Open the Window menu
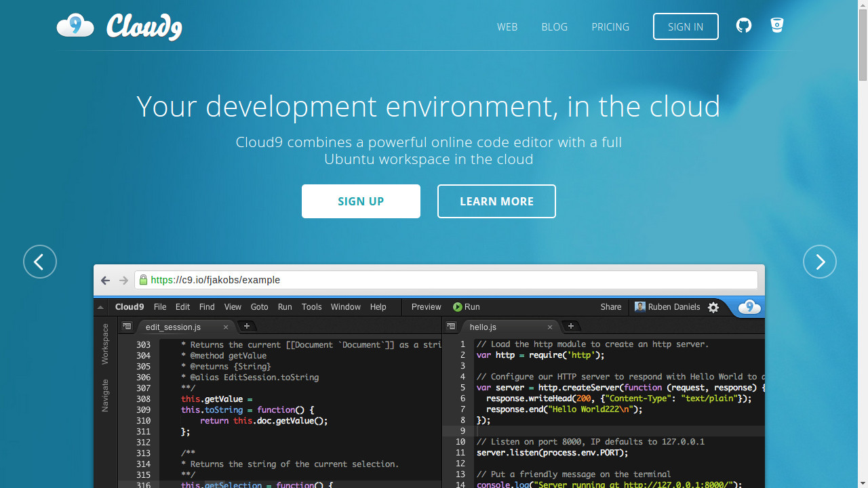868x488 pixels. [x=346, y=307]
